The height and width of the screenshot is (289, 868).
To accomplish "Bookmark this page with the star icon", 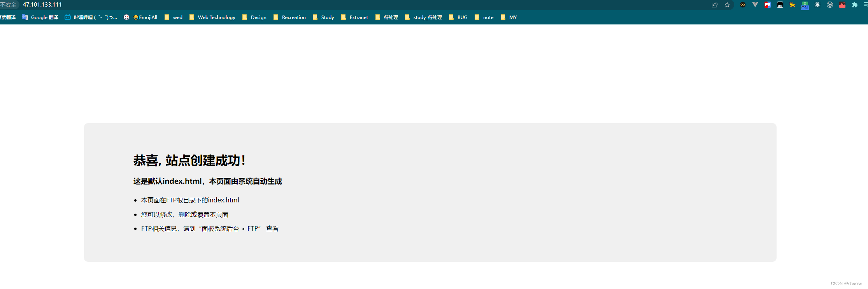I will (727, 5).
